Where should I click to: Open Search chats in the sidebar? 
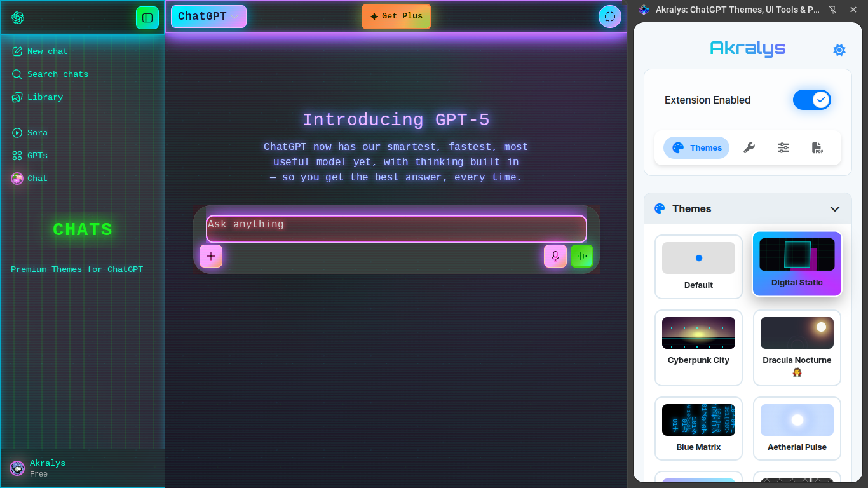[x=83, y=74]
